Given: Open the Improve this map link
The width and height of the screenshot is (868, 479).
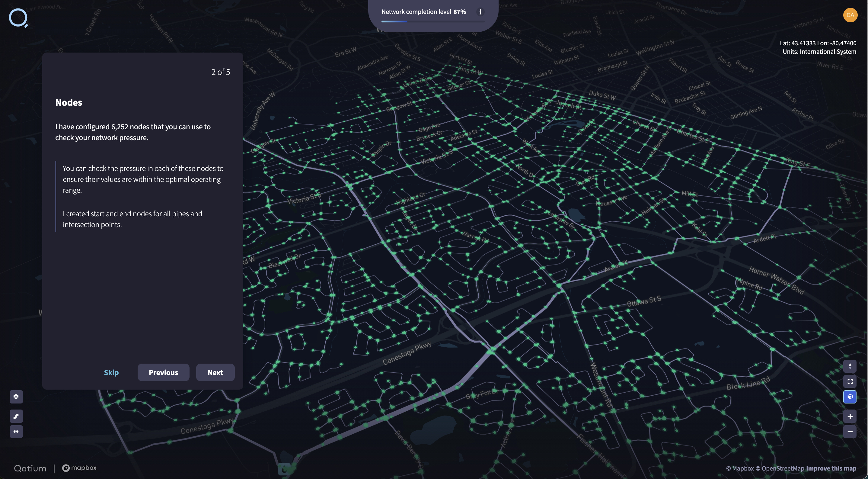Looking at the screenshot, I should click(831, 468).
